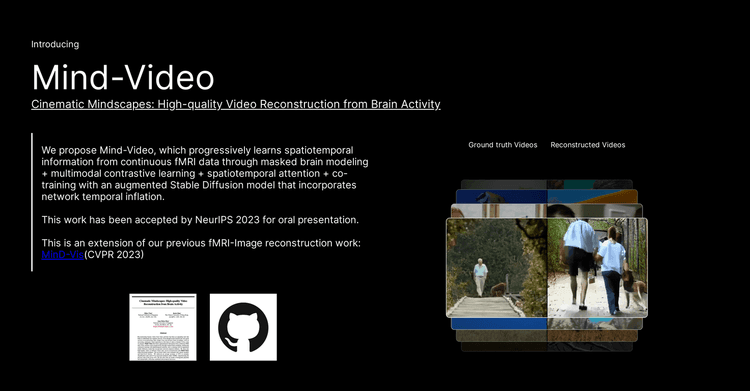
Task: Follow the MinD-Vis link
Action: tap(63, 255)
